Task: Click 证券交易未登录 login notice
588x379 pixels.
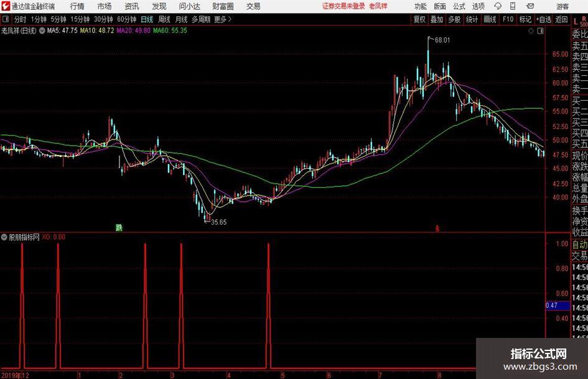Action: pos(343,6)
